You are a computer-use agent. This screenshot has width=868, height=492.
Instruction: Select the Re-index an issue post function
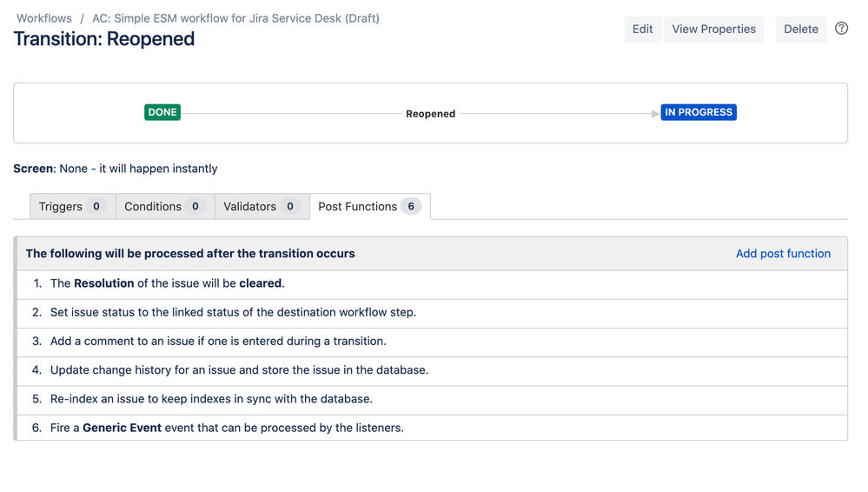point(211,399)
